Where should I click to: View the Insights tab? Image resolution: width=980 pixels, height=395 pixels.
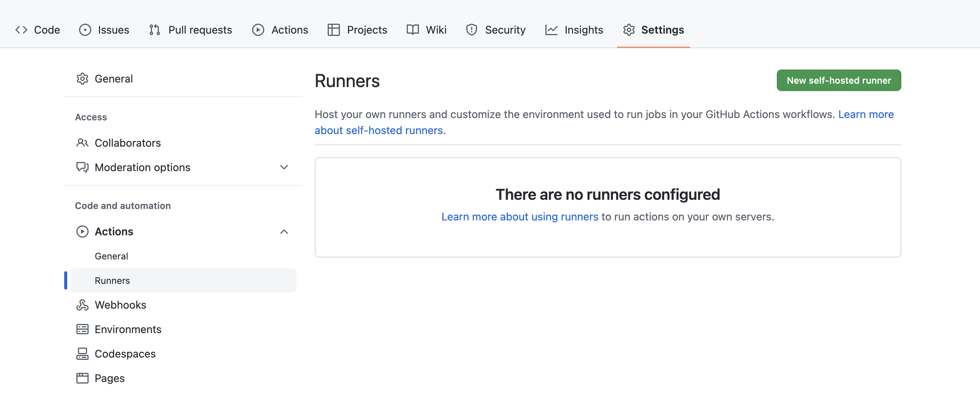click(574, 30)
